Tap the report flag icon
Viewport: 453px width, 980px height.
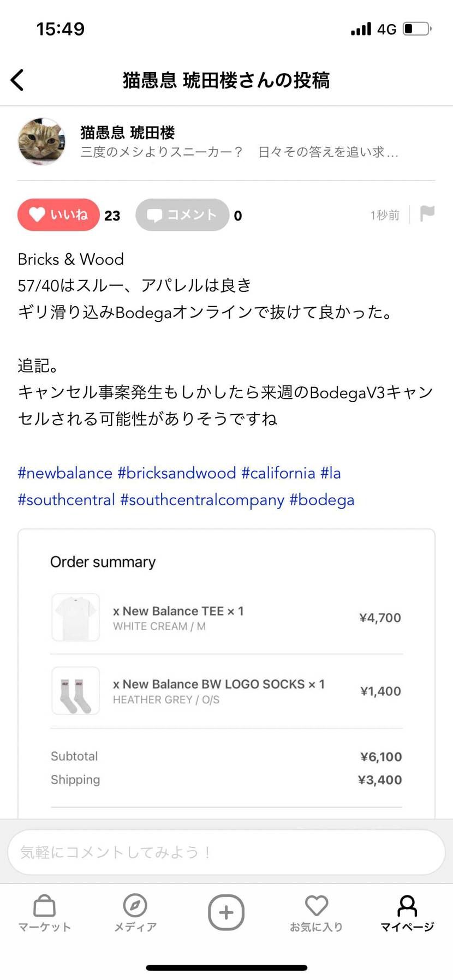pos(427,214)
